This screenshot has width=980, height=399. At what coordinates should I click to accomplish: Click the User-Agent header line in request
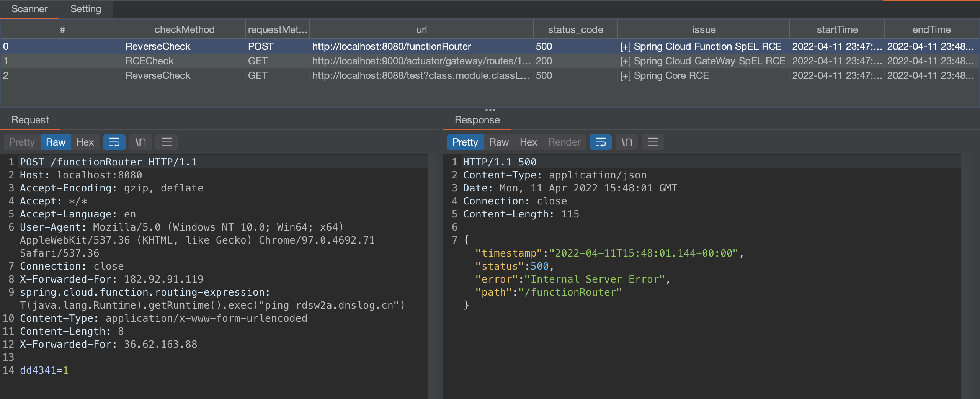pos(197,240)
